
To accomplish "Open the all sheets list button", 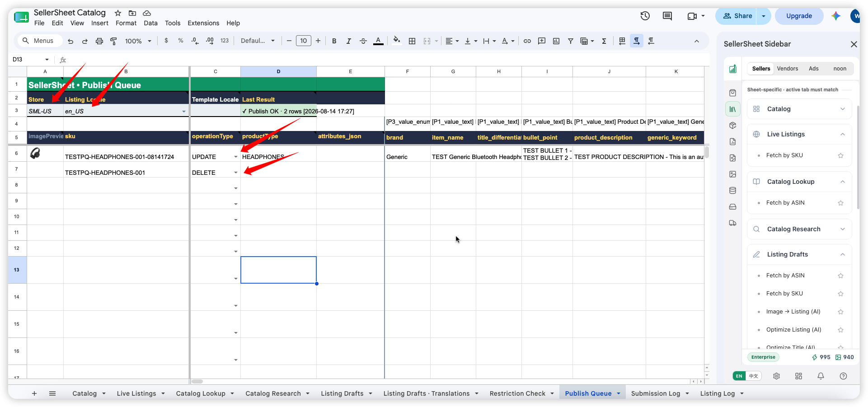I will point(52,393).
